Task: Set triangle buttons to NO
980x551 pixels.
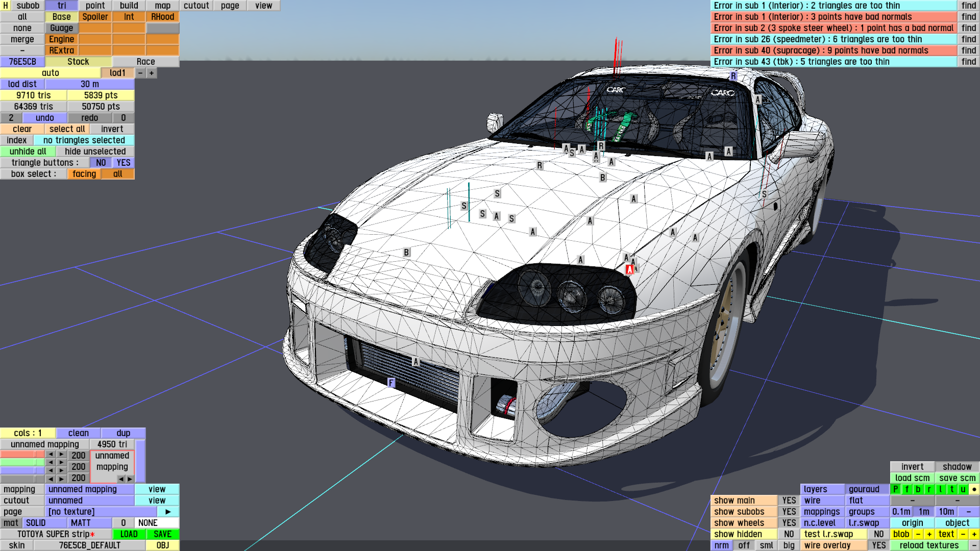Action: click(101, 163)
